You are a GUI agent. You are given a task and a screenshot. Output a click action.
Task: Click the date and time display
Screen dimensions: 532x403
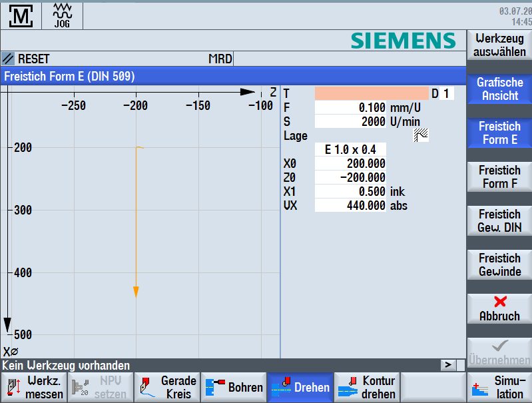point(515,16)
